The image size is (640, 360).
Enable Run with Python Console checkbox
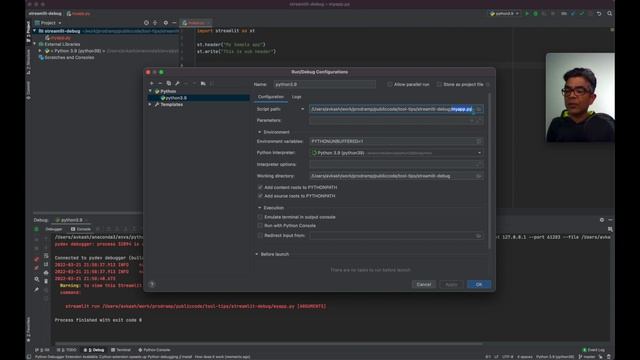tap(260, 225)
